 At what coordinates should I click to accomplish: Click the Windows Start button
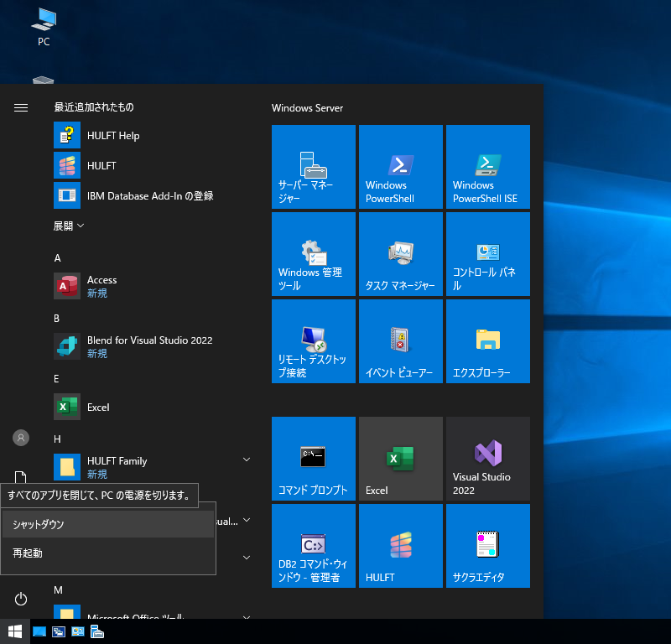14,631
